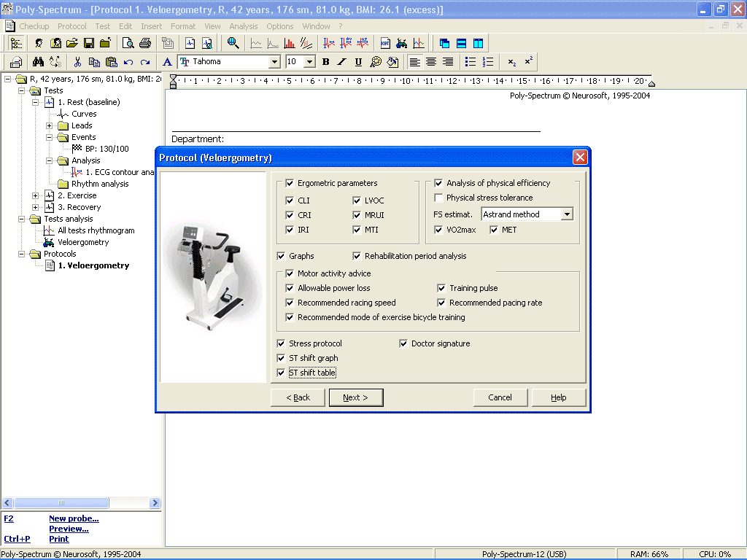This screenshot has width=747, height=560.
Task: Click the clipboard paste icon
Action: (x=111, y=62)
